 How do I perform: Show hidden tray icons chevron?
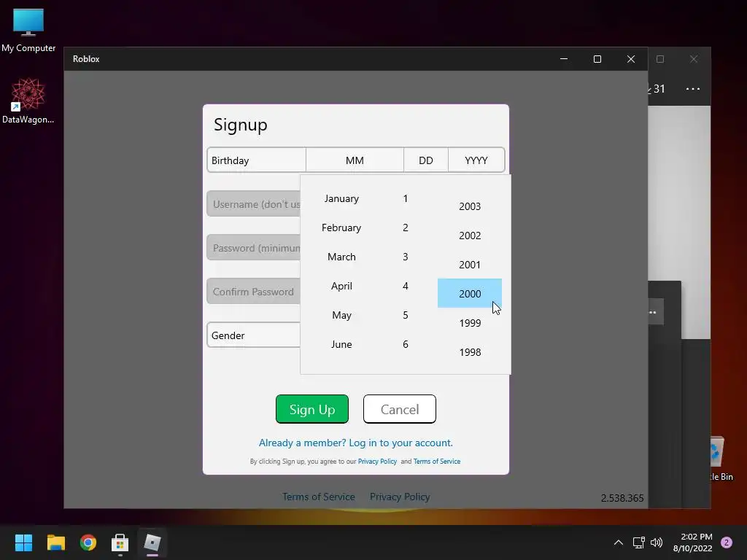pyautogui.click(x=619, y=542)
